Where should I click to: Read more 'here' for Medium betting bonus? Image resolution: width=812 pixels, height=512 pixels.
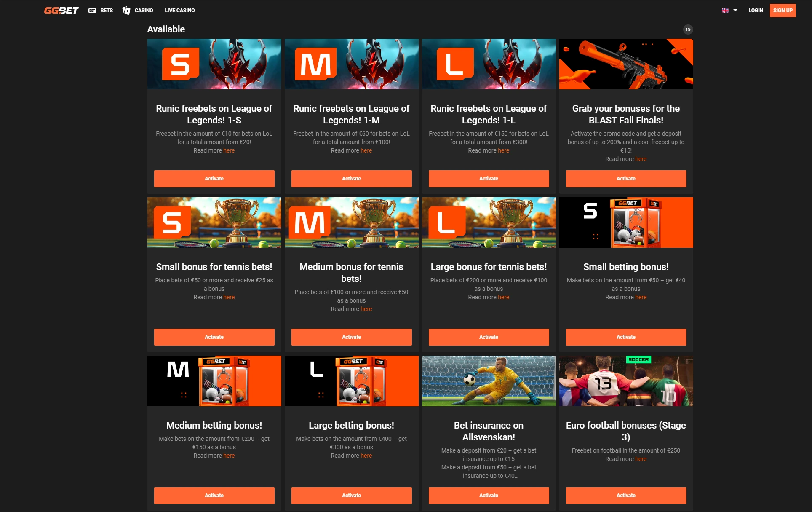click(229, 456)
